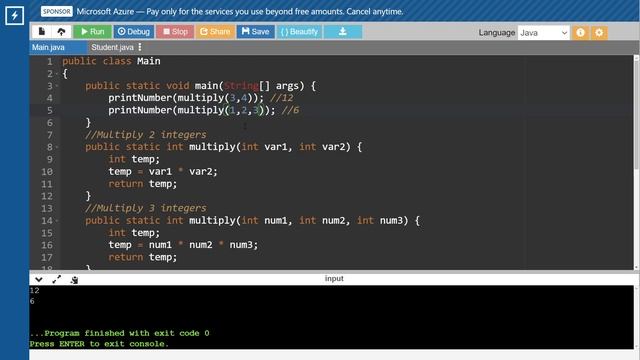Open the Student.java tab options menu

pos(140,47)
